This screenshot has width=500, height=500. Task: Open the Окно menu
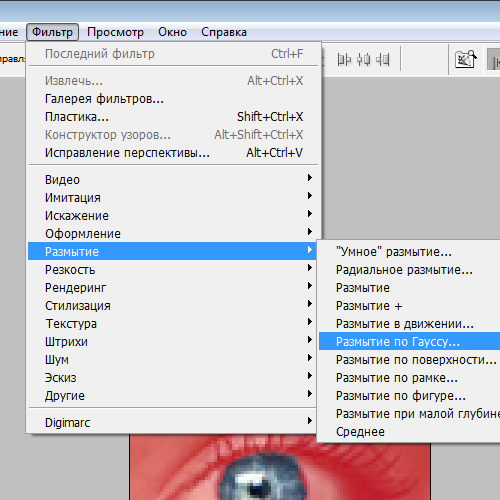pyautogui.click(x=172, y=32)
